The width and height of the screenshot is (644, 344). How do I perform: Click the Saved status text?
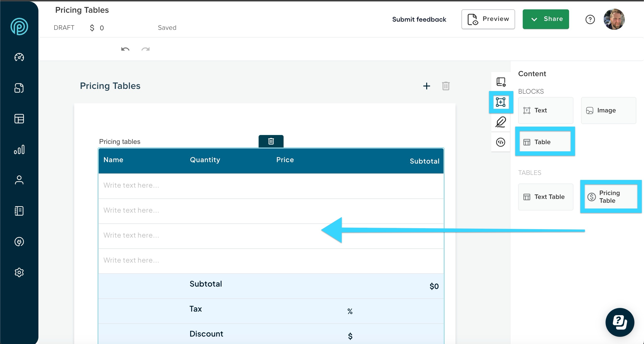pos(167,28)
